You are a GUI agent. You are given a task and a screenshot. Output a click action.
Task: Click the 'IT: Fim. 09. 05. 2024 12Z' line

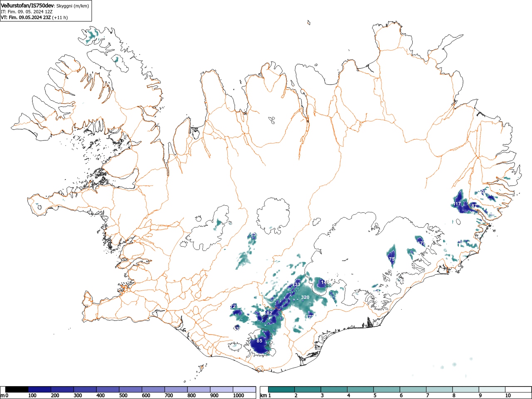pyautogui.click(x=27, y=12)
